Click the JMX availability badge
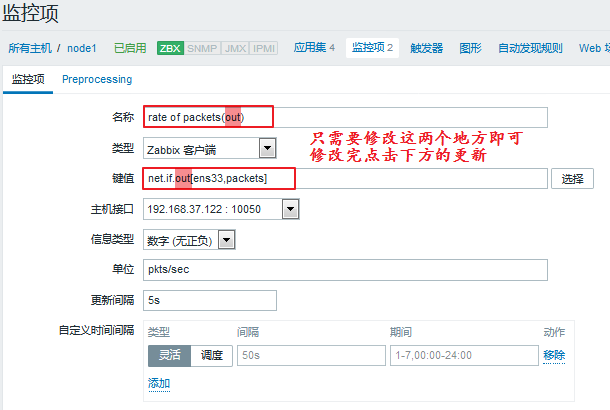The width and height of the screenshot is (610, 410). click(234, 48)
